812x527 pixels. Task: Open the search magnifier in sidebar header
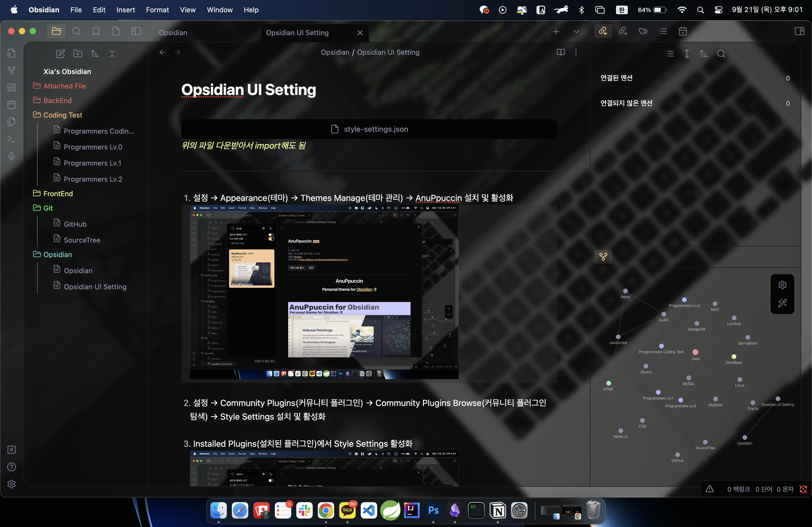pos(76,31)
